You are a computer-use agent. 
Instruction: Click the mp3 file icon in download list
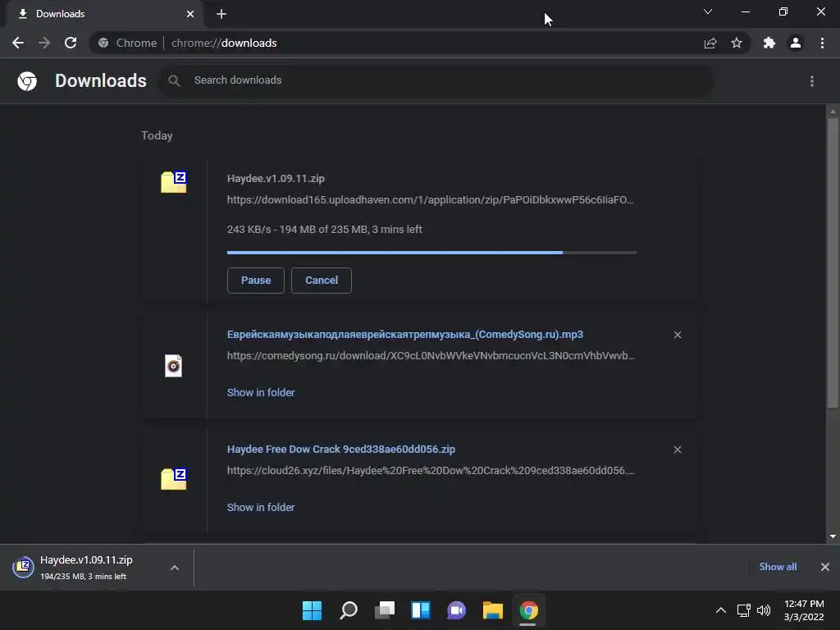[174, 366]
